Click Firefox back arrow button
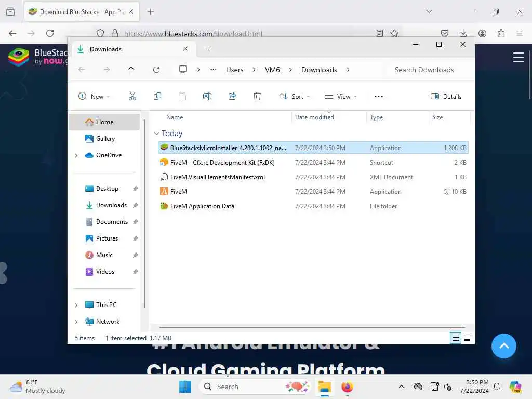532x399 pixels. (x=12, y=33)
